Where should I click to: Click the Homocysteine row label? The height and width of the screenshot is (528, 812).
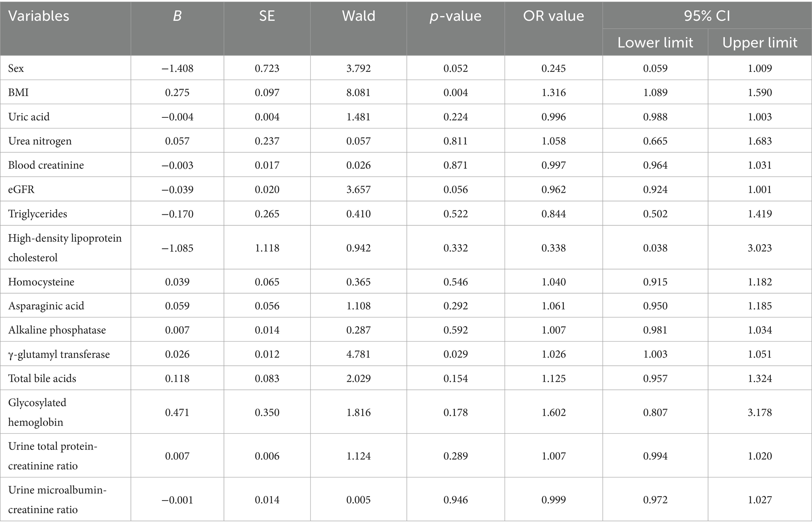(41, 282)
